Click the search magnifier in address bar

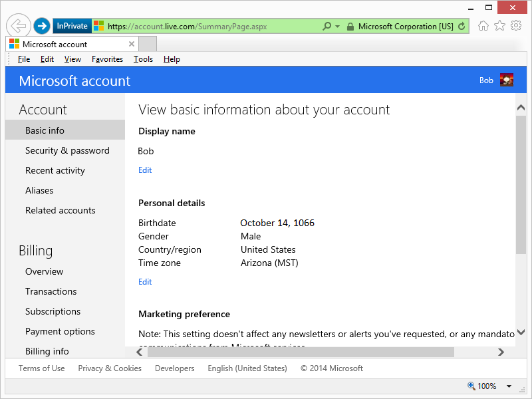pyautogui.click(x=327, y=27)
